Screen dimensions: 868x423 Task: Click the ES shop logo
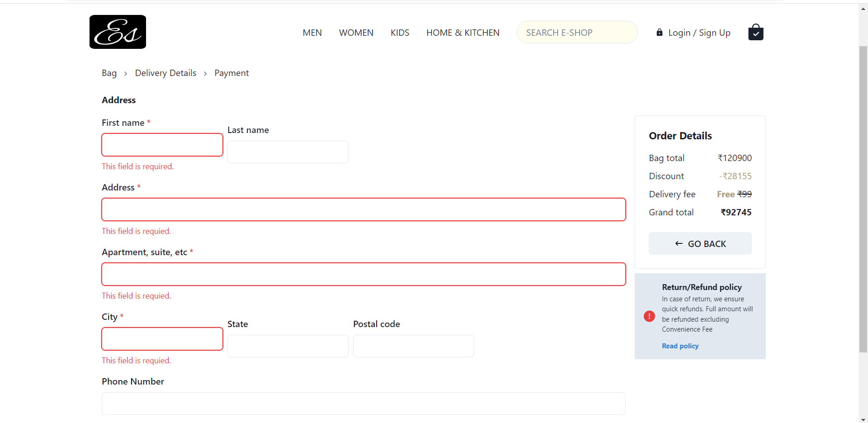tap(118, 32)
